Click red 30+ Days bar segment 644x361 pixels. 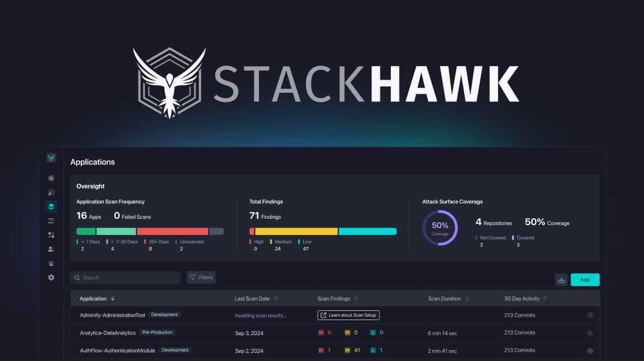[172, 231]
